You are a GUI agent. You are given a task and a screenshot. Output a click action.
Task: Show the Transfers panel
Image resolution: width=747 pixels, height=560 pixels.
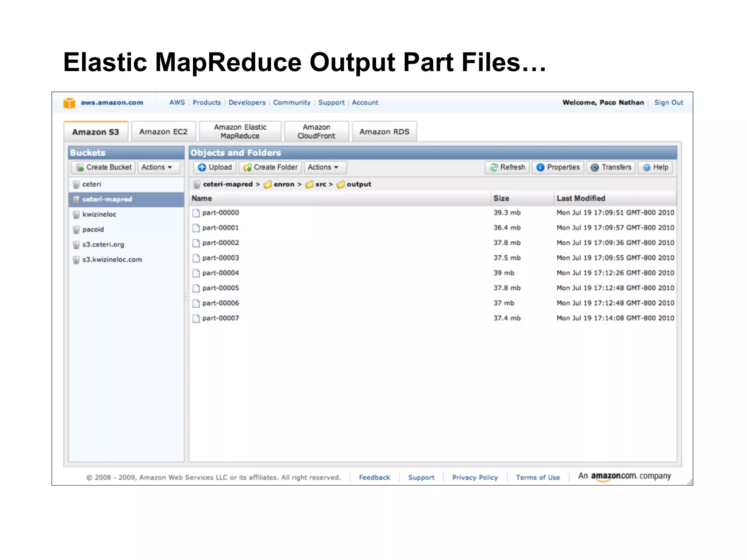point(611,167)
